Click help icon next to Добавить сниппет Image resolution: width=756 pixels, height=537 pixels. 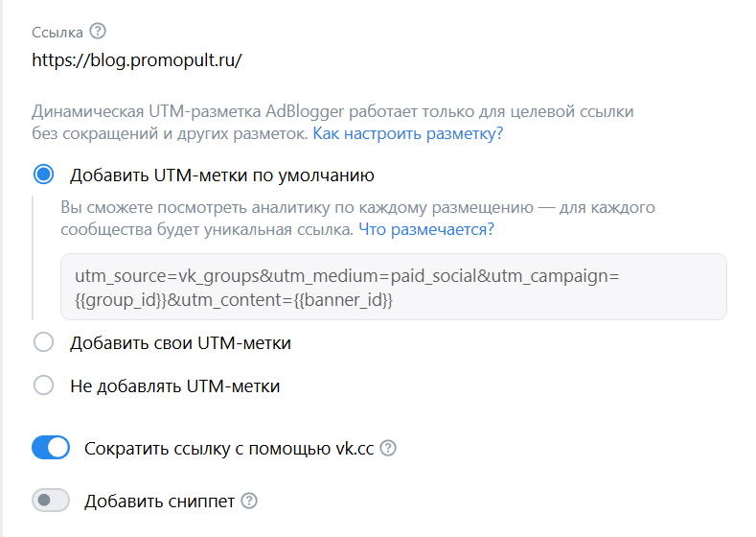click(x=249, y=501)
